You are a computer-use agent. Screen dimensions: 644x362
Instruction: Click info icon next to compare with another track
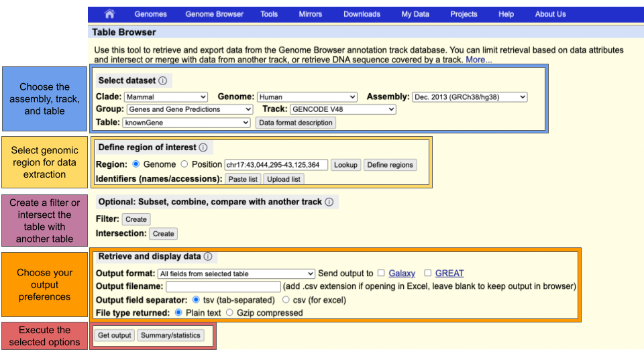[329, 202]
